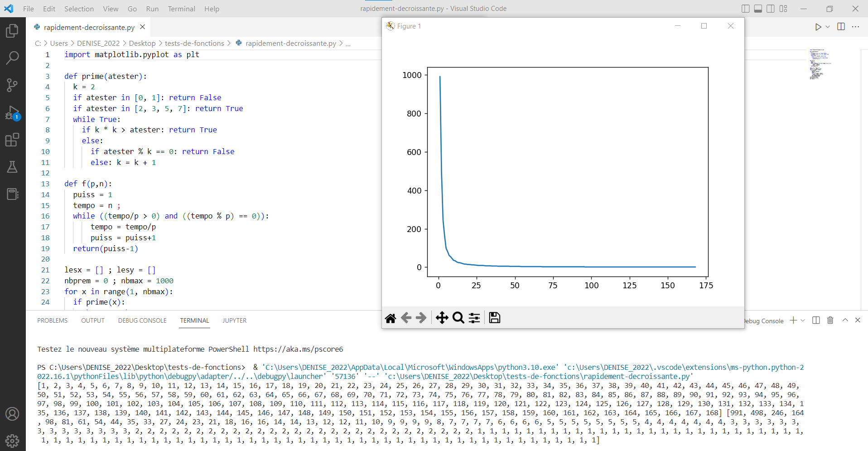Open matplotlib Configure subplots tool

pyautogui.click(x=474, y=318)
